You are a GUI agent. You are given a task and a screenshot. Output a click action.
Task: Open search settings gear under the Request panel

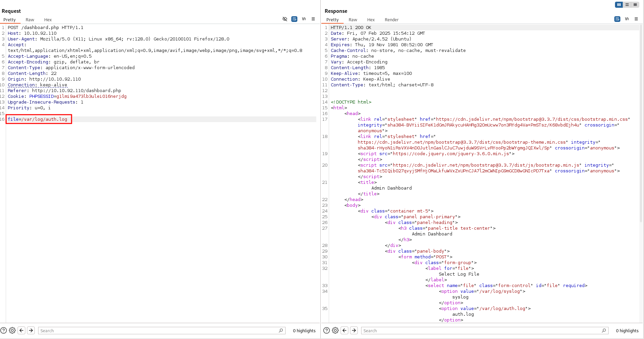(x=12, y=331)
